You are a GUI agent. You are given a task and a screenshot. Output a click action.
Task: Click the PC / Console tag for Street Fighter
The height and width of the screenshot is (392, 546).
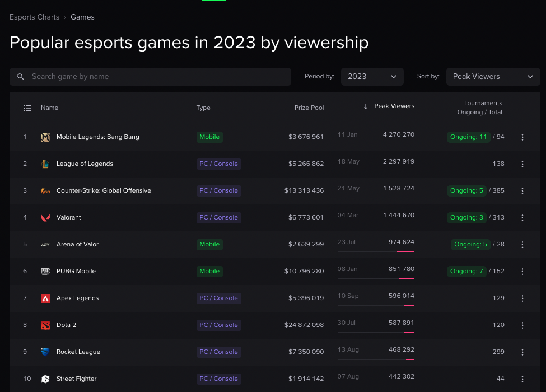[x=218, y=379]
